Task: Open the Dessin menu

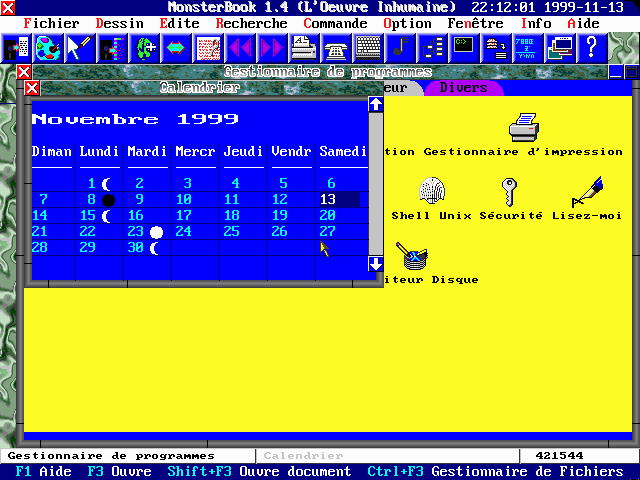Action: click(120, 23)
